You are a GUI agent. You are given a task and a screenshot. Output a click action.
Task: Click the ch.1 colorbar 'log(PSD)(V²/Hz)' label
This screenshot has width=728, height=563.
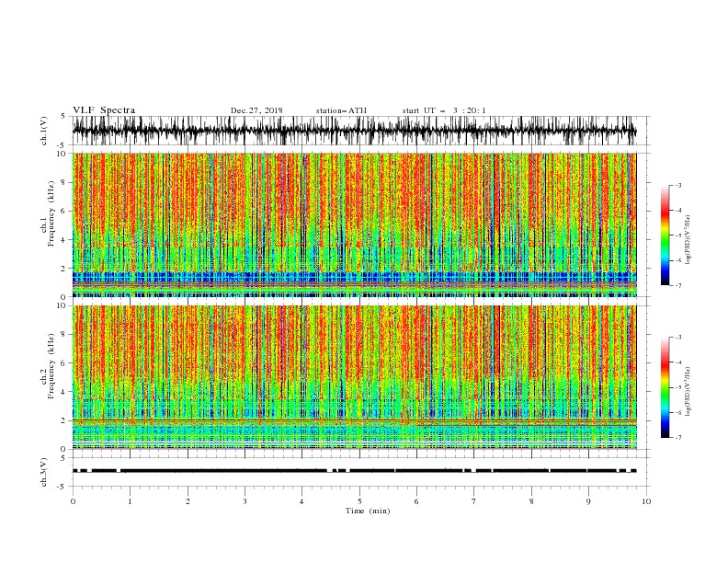point(688,240)
